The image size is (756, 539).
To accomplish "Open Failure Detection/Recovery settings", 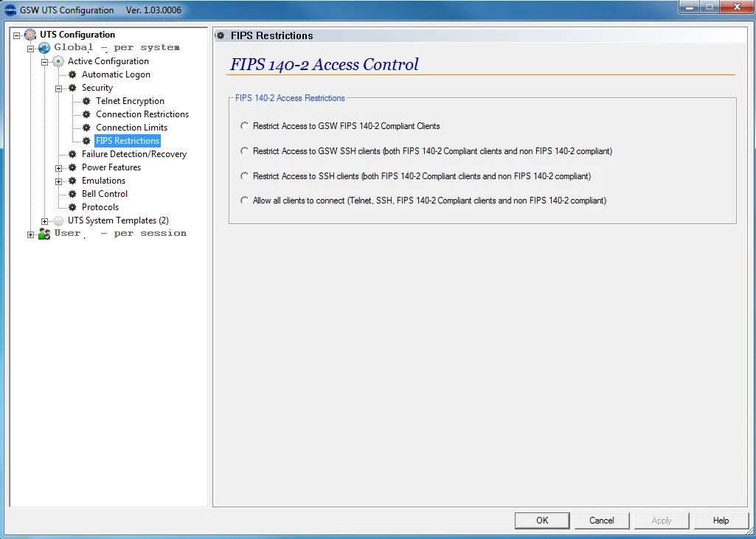I will (134, 154).
